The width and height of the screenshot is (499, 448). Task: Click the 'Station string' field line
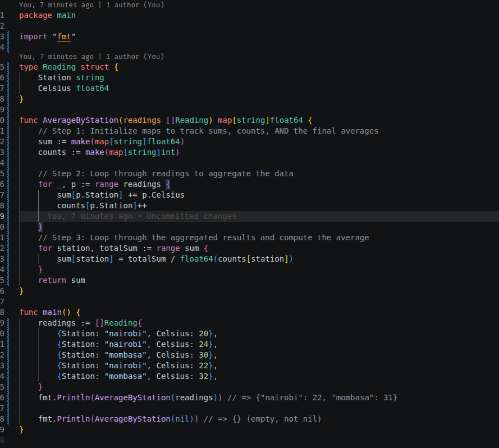pyautogui.click(x=71, y=77)
